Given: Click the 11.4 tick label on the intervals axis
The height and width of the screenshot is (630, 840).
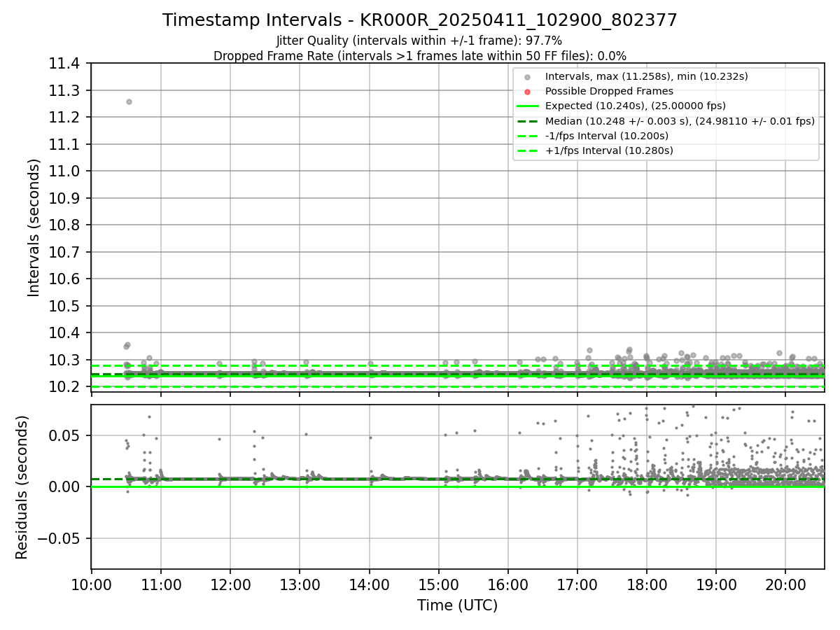Looking at the screenshot, I should (x=66, y=64).
